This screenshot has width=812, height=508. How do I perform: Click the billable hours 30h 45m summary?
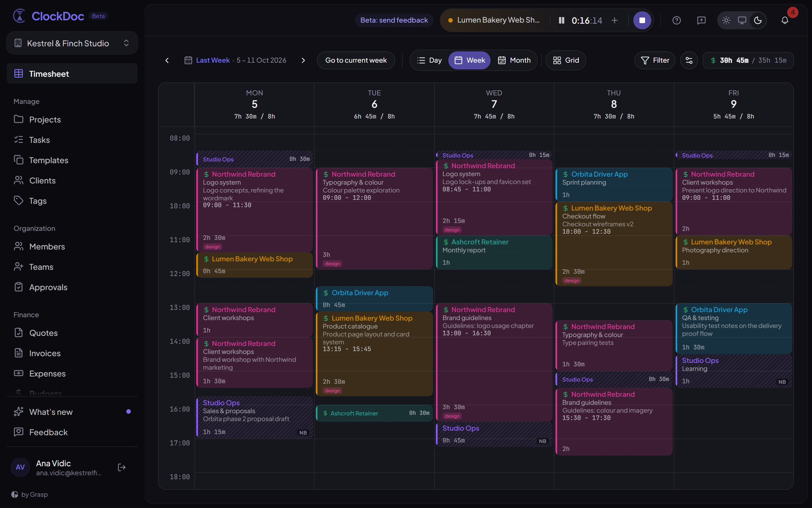748,60
